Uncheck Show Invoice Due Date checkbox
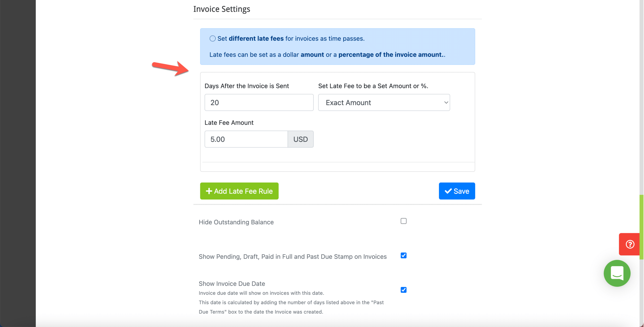Viewport: 644px width, 327px height. coord(404,290)
